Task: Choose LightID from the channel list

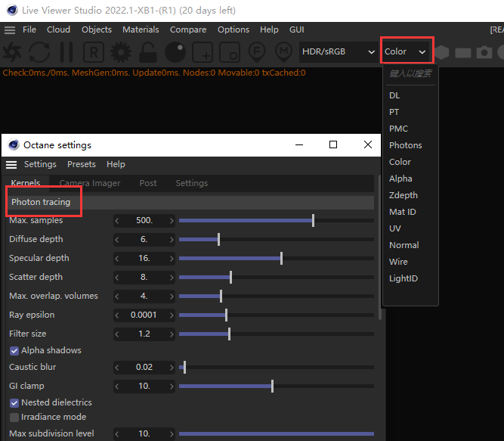Action: [404, 279]
